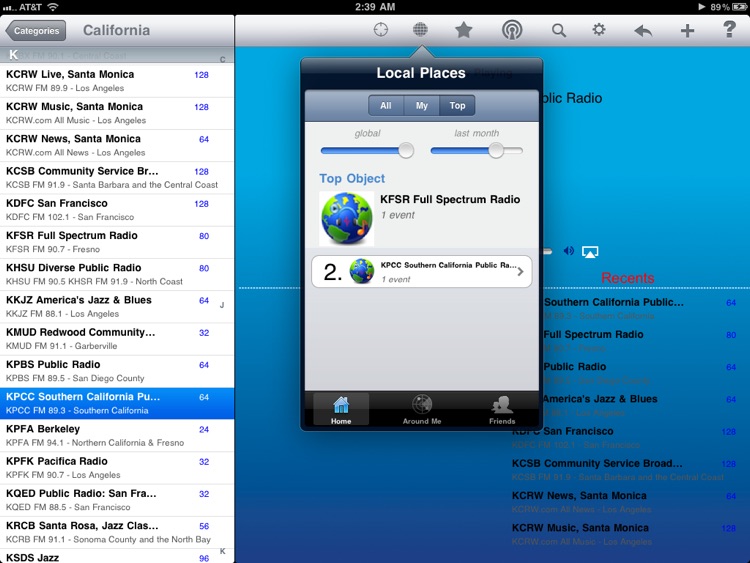Open favorites with the star icon
This screenshot has height=563, width=750.
pos(464,30)
